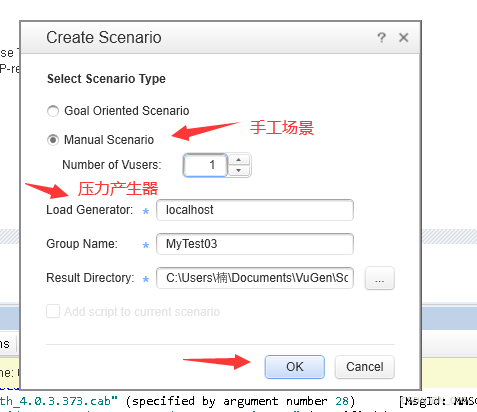
Task: Decrease the Number of Vusers with down arrow
Action: (x=239, y=170)
